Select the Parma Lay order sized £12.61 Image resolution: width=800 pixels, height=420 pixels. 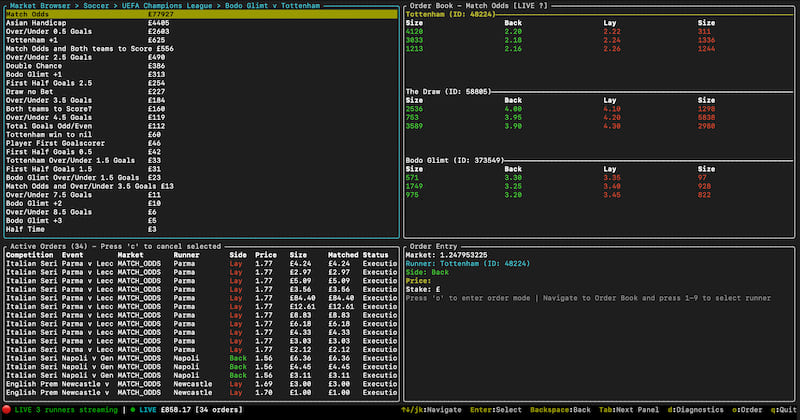pos(202,307)
